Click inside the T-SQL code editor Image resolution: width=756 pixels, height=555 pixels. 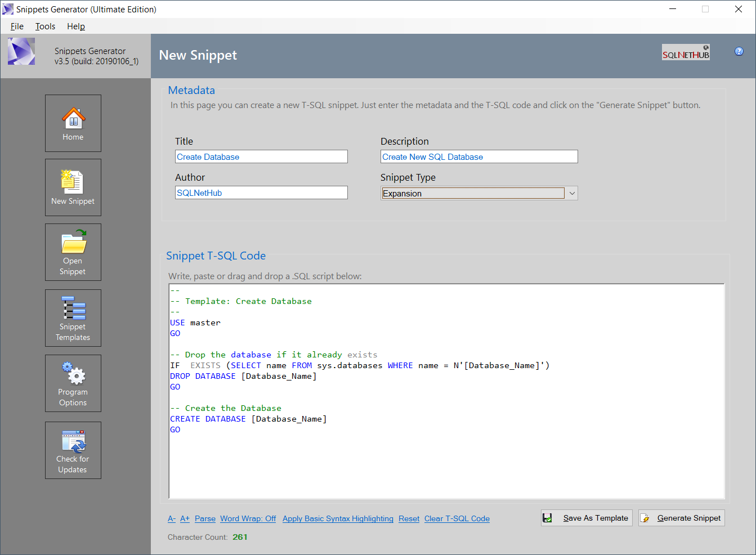446,391
